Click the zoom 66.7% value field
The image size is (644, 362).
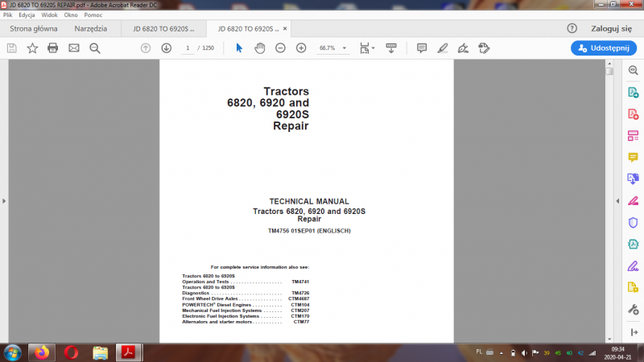tap(328, 48)
